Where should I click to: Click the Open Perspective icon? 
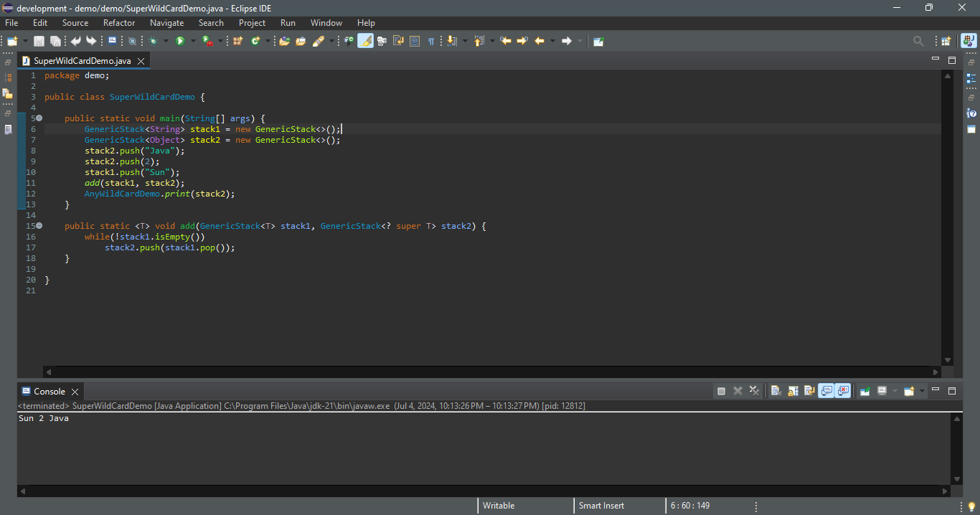[946, 41]
